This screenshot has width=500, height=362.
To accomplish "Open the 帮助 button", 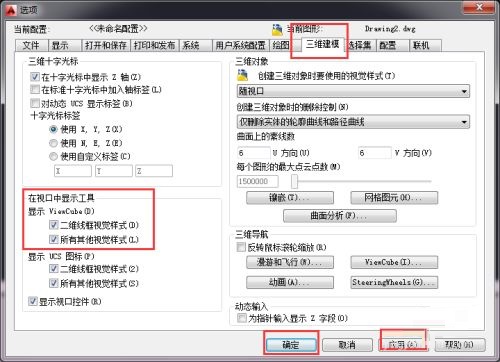I will (x=460, y=345).
